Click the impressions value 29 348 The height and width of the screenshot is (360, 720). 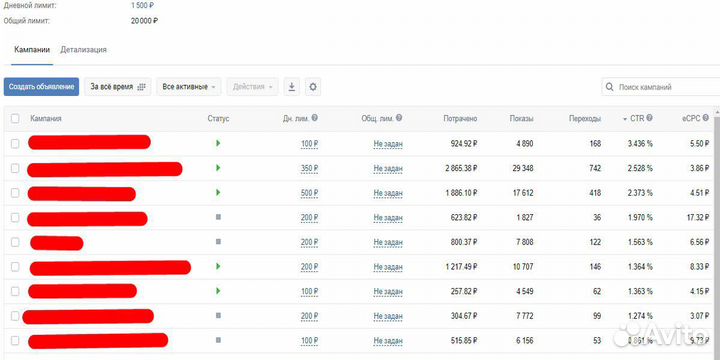pos(523,169)
